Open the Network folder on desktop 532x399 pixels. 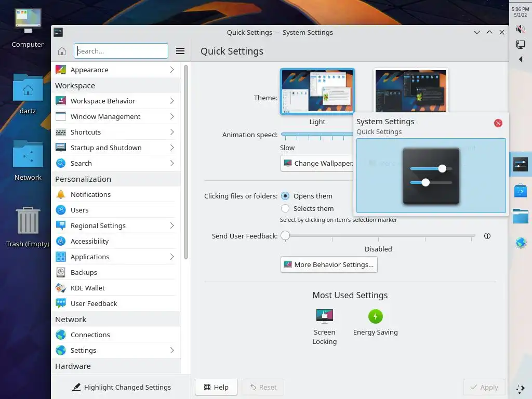point(28,161)
